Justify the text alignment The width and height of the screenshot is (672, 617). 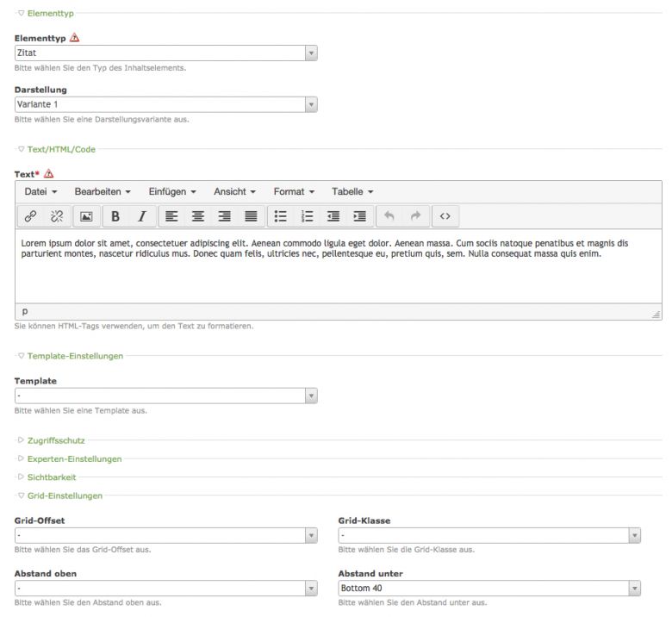tap(250, 216)
